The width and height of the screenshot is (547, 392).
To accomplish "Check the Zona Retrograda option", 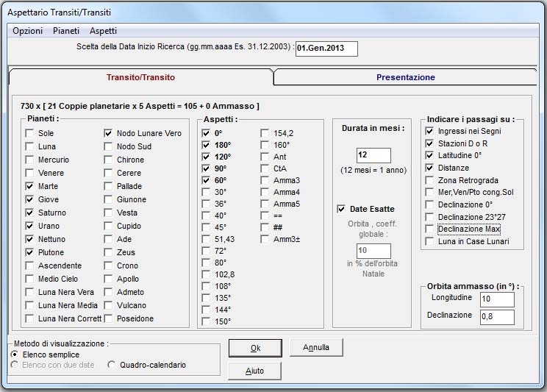I will click(x=430, y=180).
